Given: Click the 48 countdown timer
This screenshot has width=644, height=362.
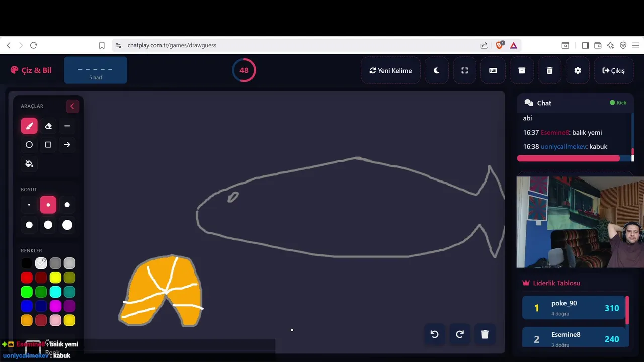Looking at the screenshot, I should tap(244, 70).
